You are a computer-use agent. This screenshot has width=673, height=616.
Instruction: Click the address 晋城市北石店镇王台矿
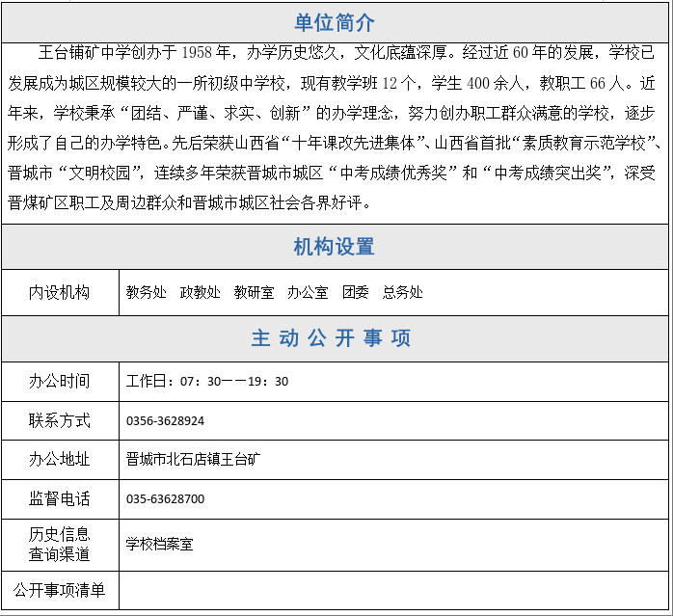click(x=194, y=460)
